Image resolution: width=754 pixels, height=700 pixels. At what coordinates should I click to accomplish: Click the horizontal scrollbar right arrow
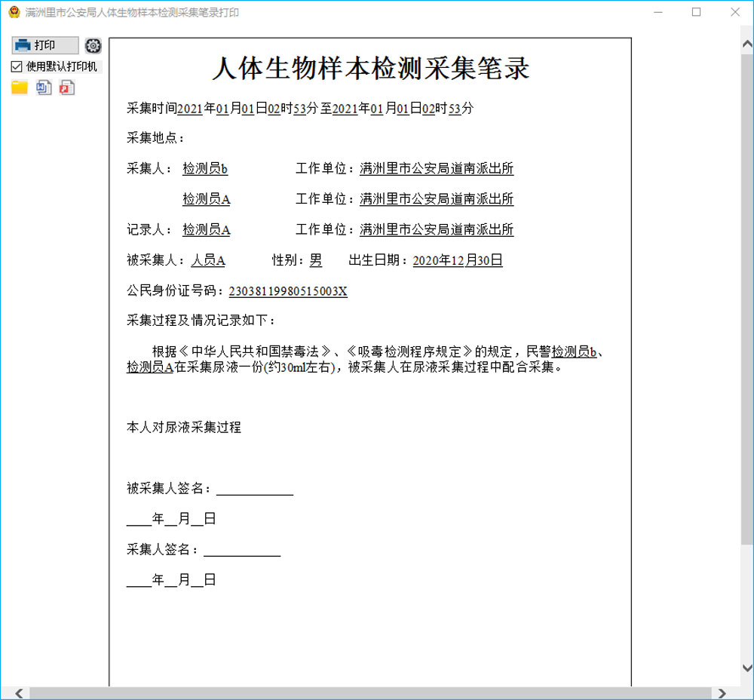coord(722,693)
